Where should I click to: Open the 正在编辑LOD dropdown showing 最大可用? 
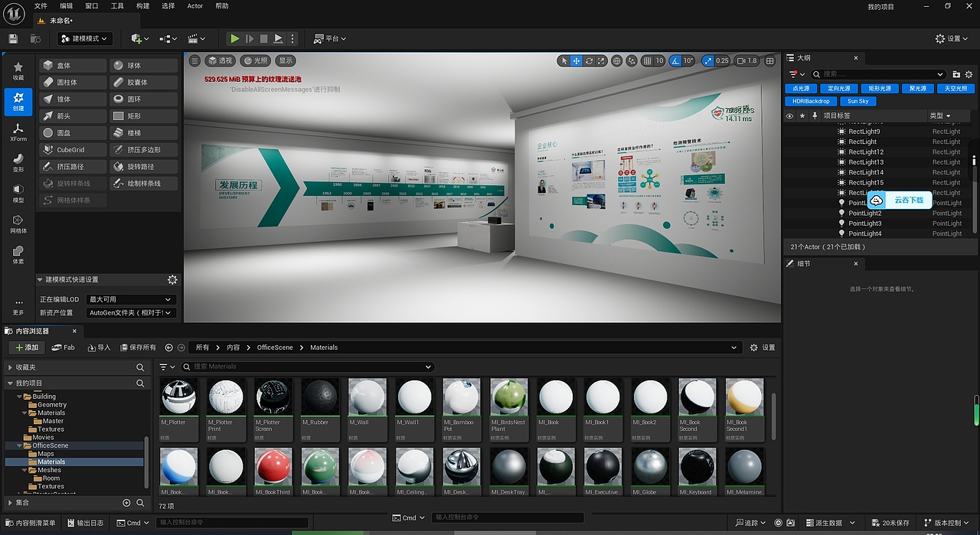[130, 299]
